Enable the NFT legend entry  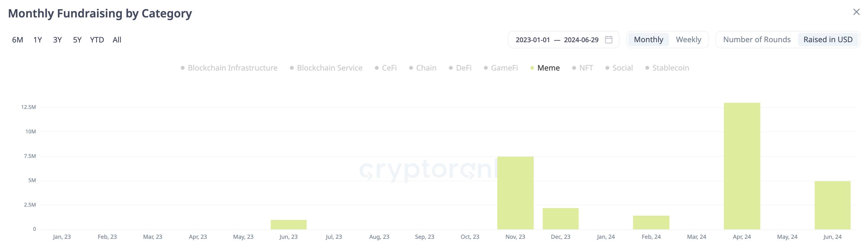(x=583, y=68)
